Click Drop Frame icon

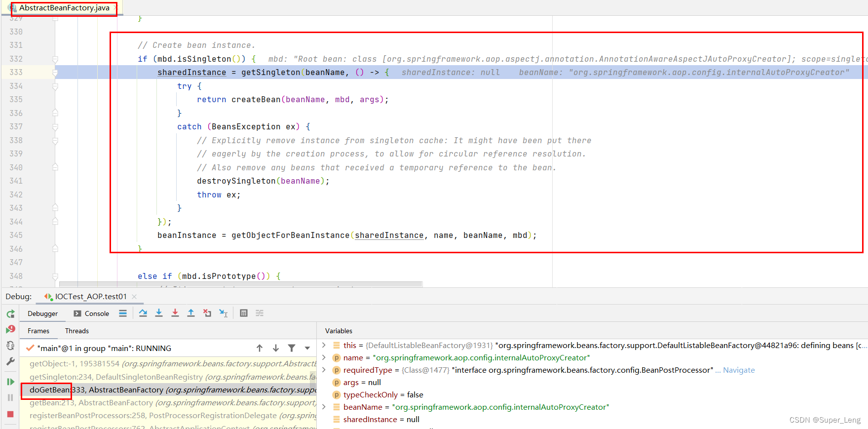coord(207,313)
